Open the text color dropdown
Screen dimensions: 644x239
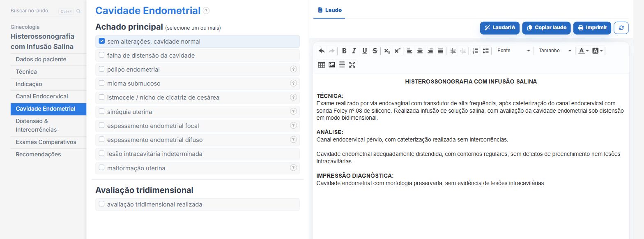[583, 51]
